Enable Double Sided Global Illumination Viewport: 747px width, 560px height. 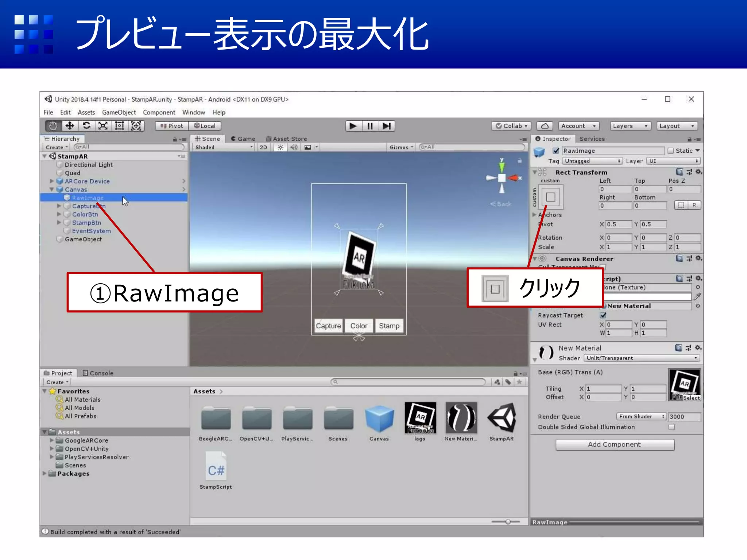click(671, 427)
